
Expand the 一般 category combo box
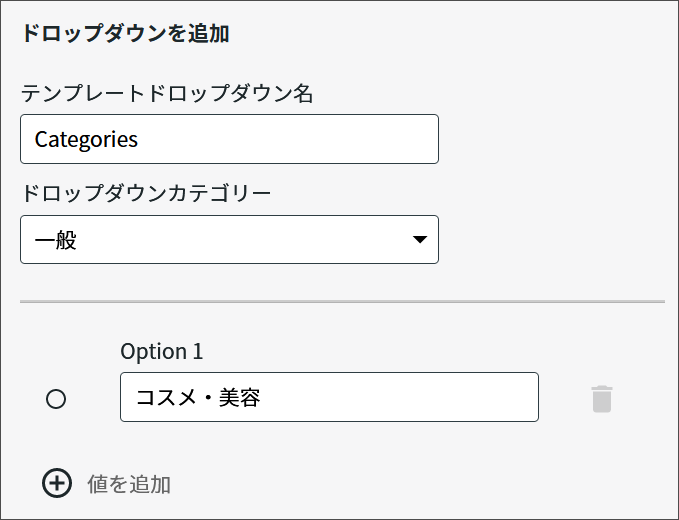click(x=230, y=239)
